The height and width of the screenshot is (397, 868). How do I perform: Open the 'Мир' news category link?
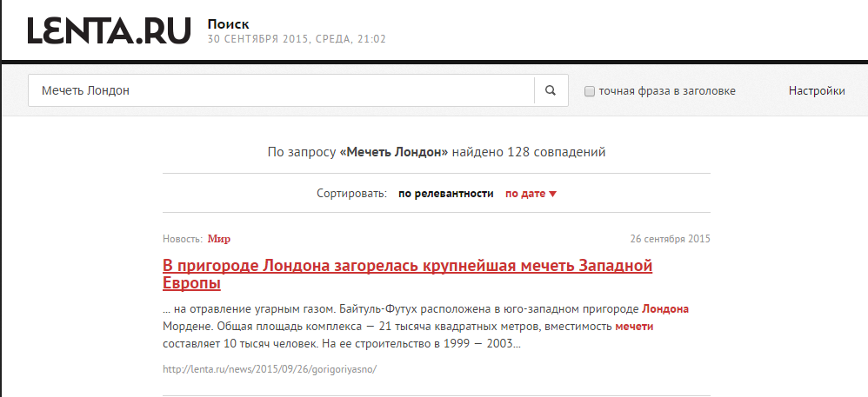(x=219, y=239)
